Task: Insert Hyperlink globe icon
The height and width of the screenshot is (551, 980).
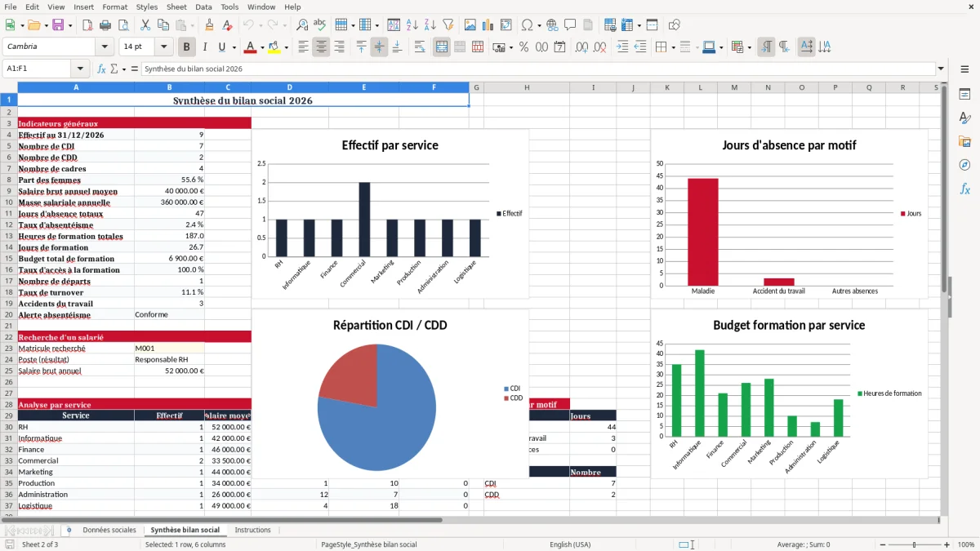Action: click(x=552, y=25)
